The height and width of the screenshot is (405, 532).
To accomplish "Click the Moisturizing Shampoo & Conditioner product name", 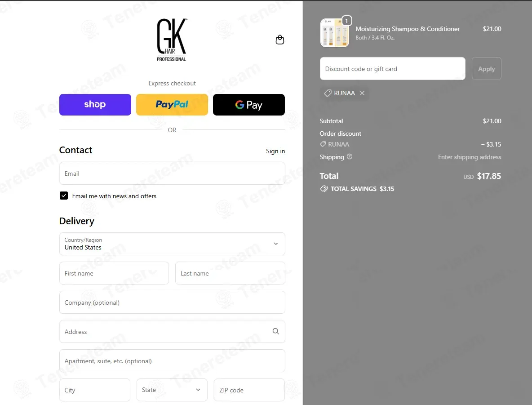I will [x=408, y=29].
